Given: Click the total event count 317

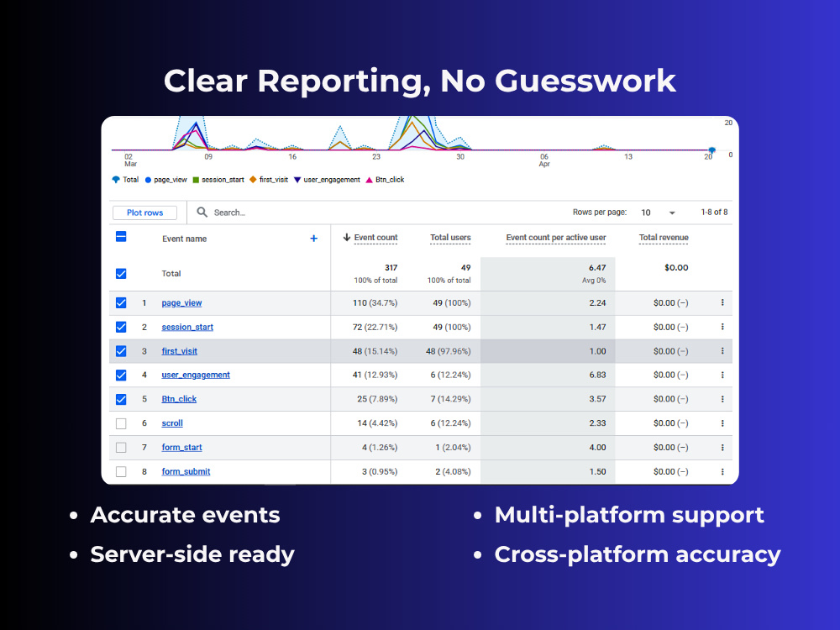Looking at the screenshot, I should click(x=391, y=267).
